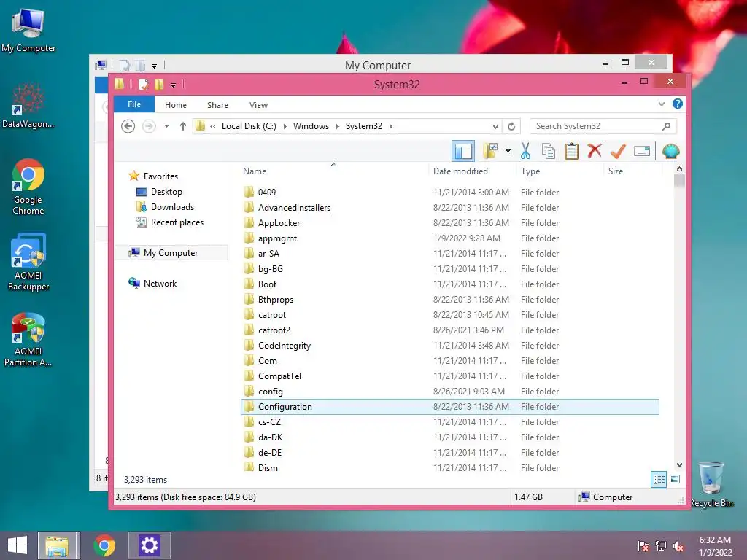747x560 pixels.
Task: Open the Share ribbon tab
Action: pyautogui.click(x=217, y=105)
